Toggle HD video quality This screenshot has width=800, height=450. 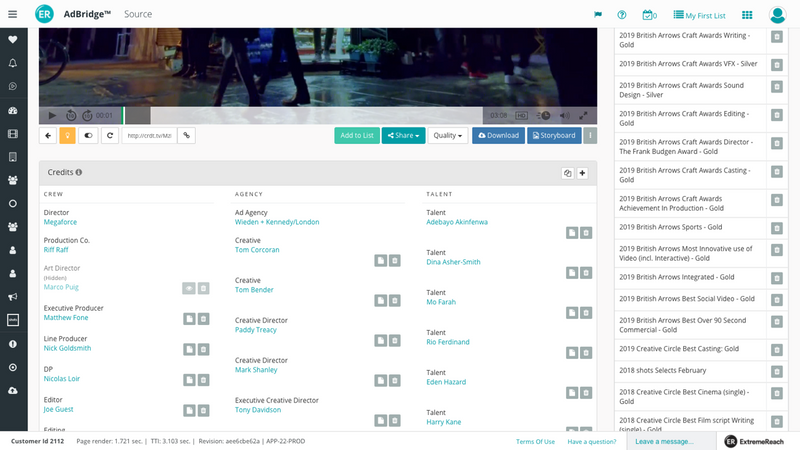coord(521,115)
